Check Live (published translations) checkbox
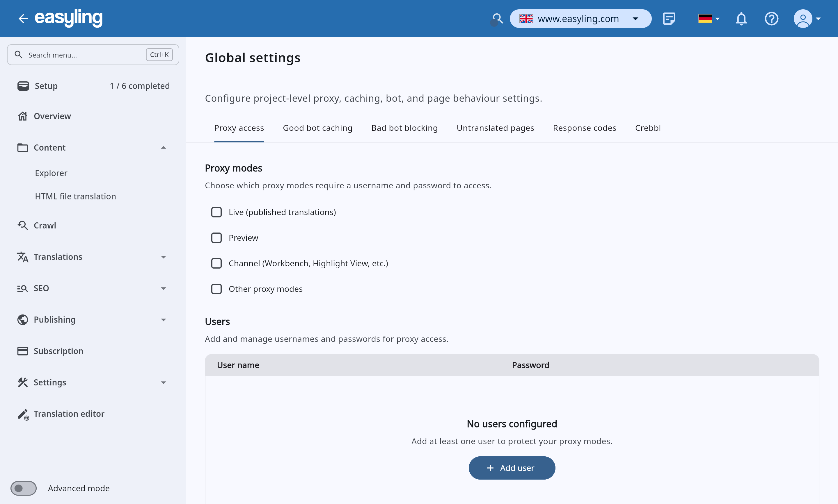Image resolution: width=838 pixels, height=504 pixels. pos(216,212)
